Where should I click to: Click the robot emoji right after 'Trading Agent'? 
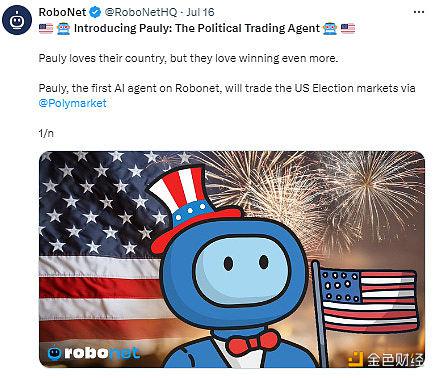tap(330, 28)
